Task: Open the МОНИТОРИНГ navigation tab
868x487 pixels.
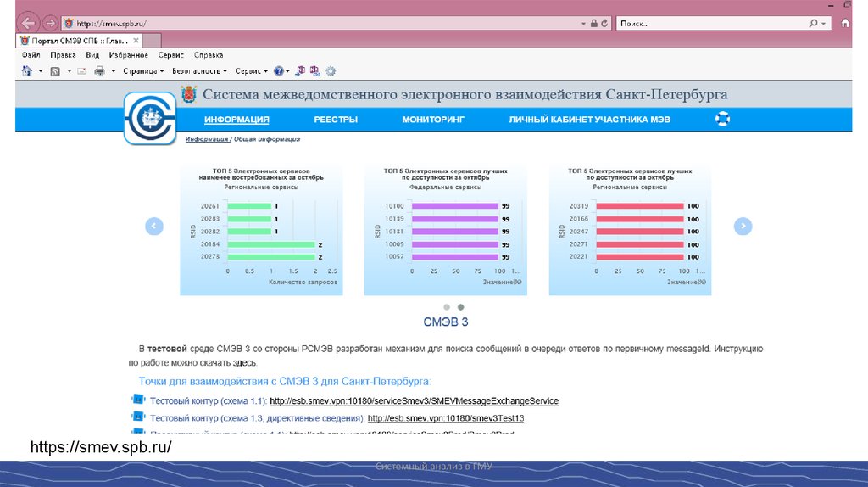Action: click(x=433, y=120)
